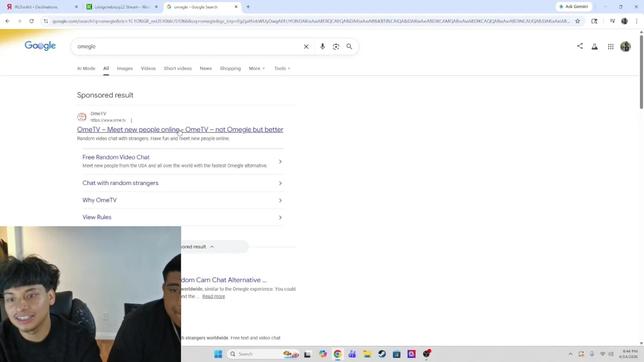Open Google Lens search icon in toolbar
The height and width of the screenshot is (362, 644).
click(594, 21)
